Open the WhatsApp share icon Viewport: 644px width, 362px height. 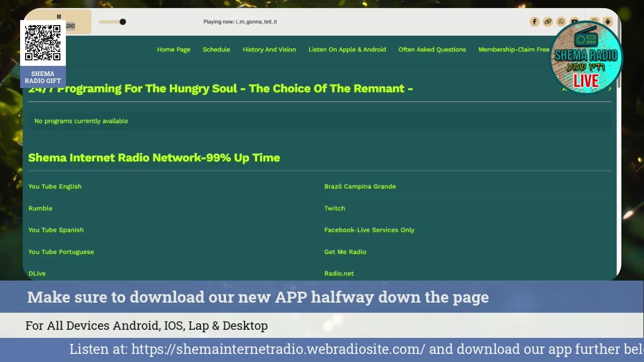561,22
